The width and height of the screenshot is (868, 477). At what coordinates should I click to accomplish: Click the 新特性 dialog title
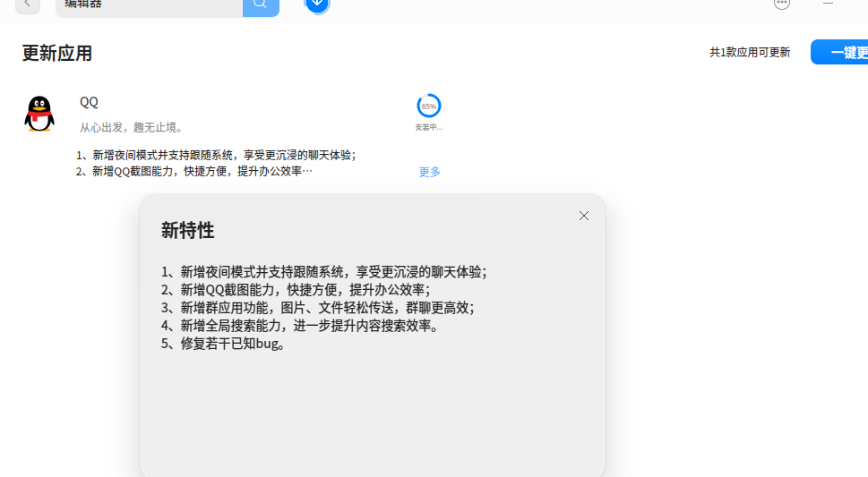[x=187, y=230]
